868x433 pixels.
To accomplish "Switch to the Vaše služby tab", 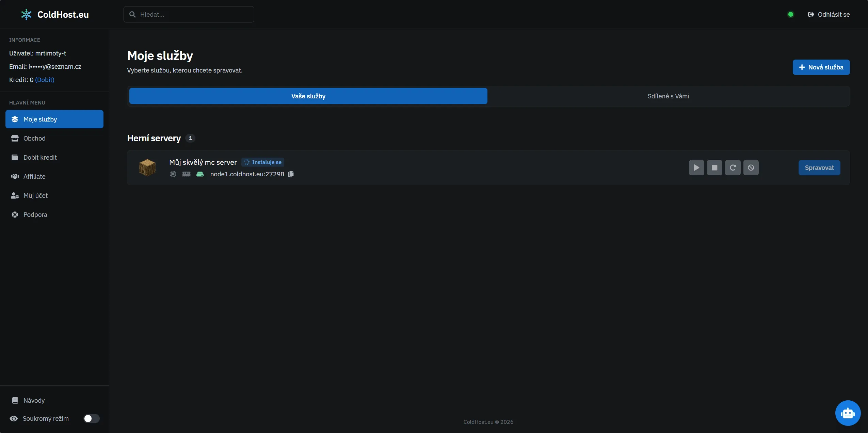I will click(x=308, y=96).
